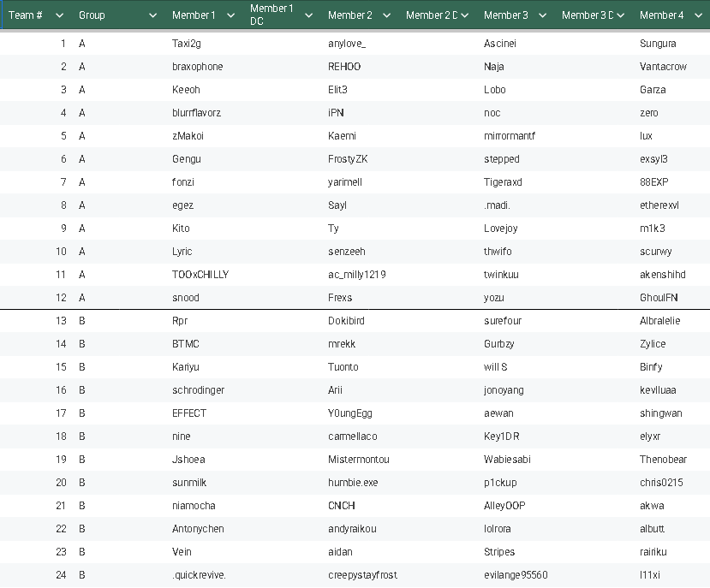The height and width of the screenshot is (588, 710).
Task: Select the Team # header label
Action: (x=26, y=15)
